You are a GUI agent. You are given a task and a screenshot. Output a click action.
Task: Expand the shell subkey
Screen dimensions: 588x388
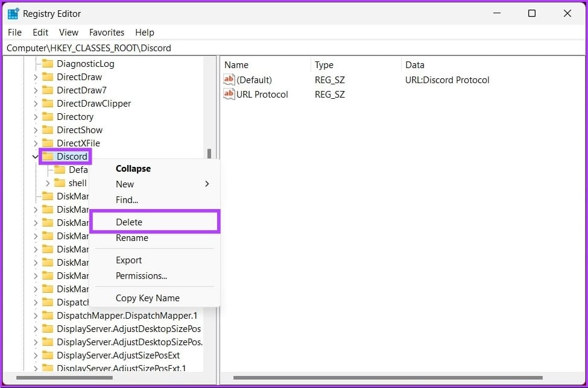[48, 183]
